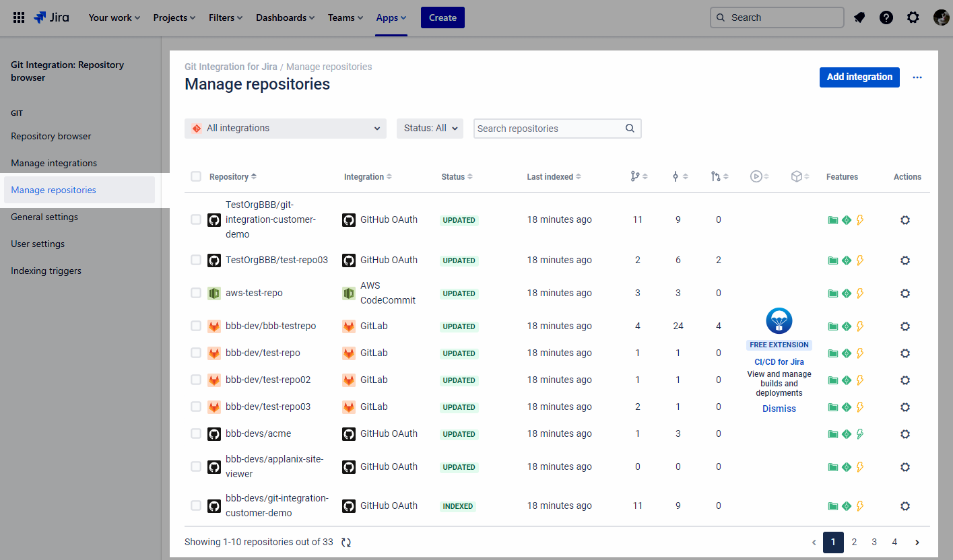The width and height of the screenshot is (953, 560).
Task: Go to the next page arrow
Action: (917, 542)
